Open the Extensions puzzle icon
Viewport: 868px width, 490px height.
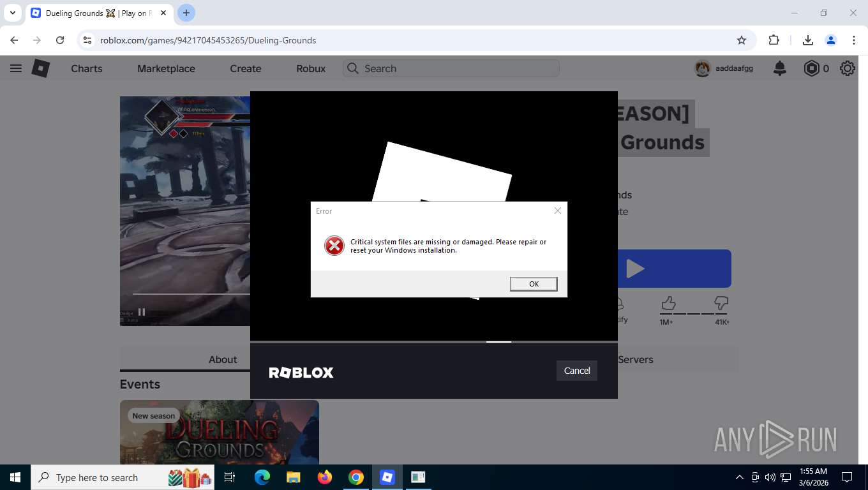[x=774, y=40]
